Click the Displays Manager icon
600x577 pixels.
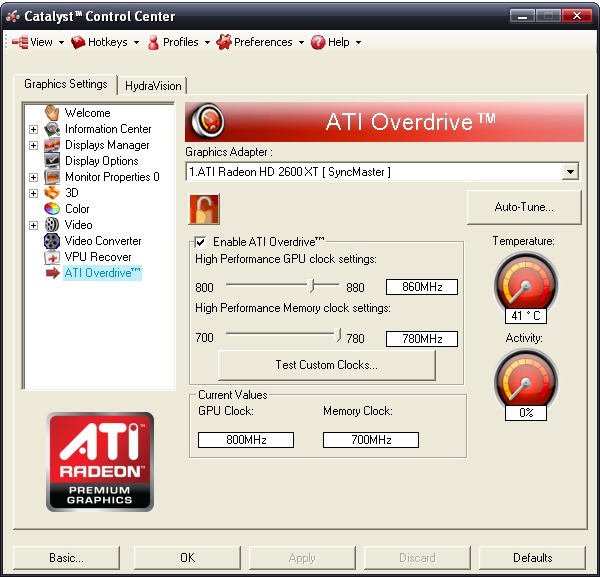point(52,145)
